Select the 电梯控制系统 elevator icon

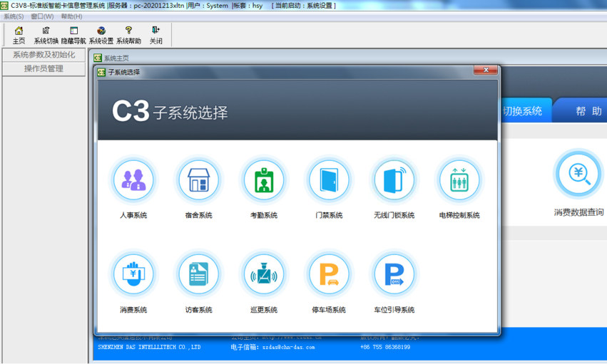coord(459,180)
